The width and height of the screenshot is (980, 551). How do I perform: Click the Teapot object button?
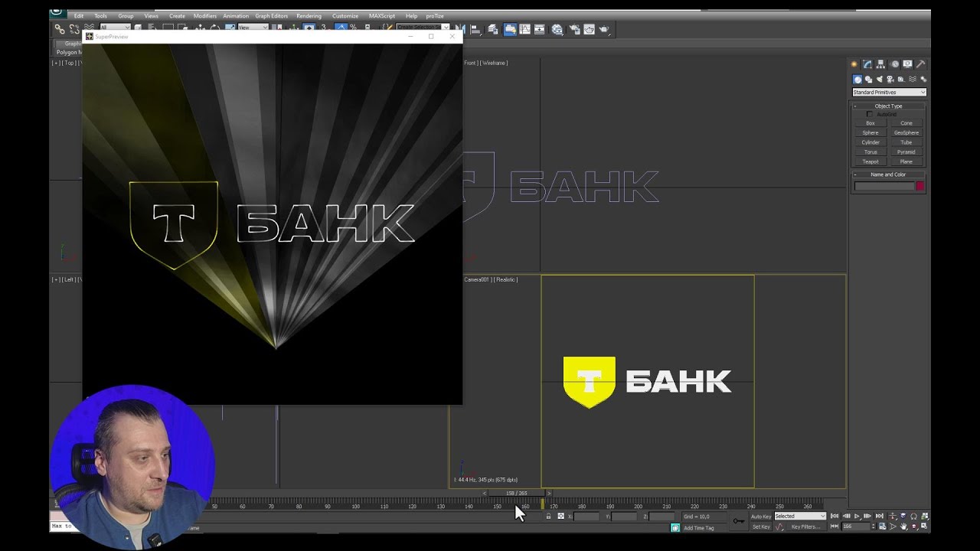point(871,161)
